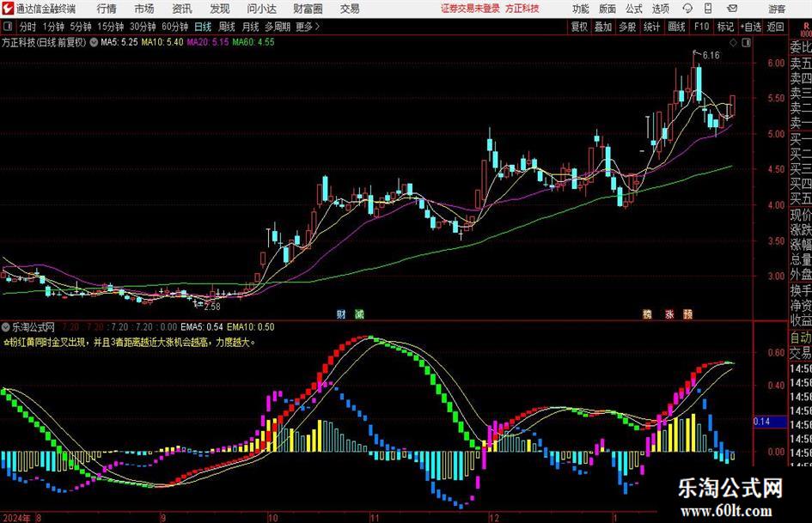Click the 涨 marker on chart
The image size is (812, 523).
pyautogui.click(x=669, y=313)
